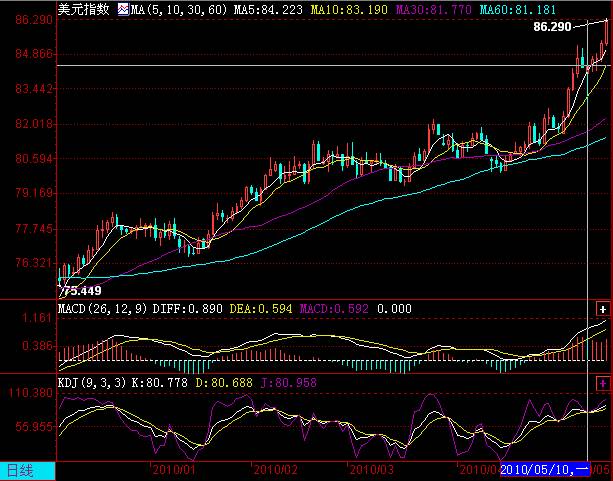Click the J:80.958 value
The image size is (613, 481).
click(x=289, y=382)
